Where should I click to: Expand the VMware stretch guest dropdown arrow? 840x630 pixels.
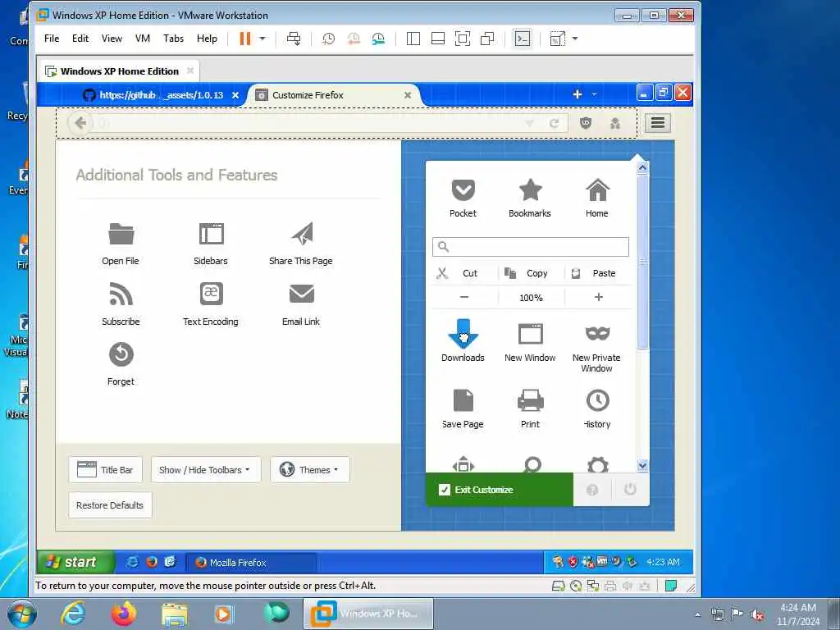pos(575,39)
